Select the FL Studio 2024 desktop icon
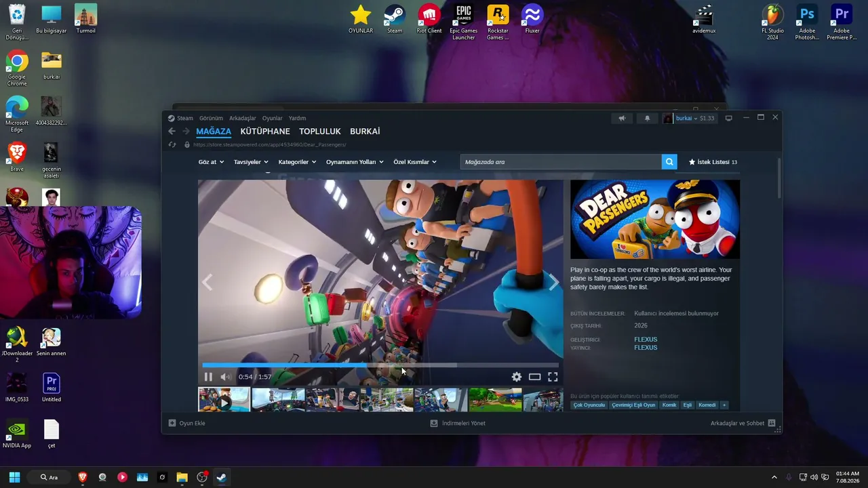Image resolution: width=868 pixels, height=488 pixels. point(772,22)
